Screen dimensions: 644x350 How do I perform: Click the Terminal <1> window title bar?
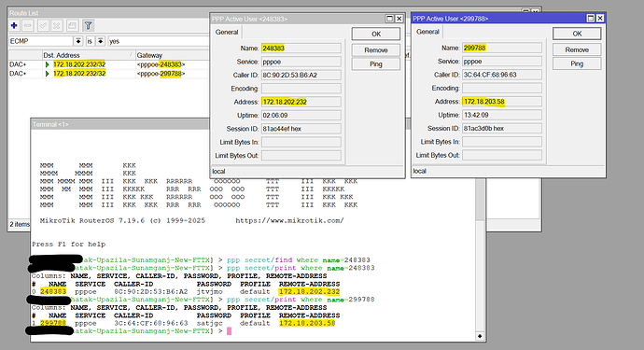[x=119, y=124]
